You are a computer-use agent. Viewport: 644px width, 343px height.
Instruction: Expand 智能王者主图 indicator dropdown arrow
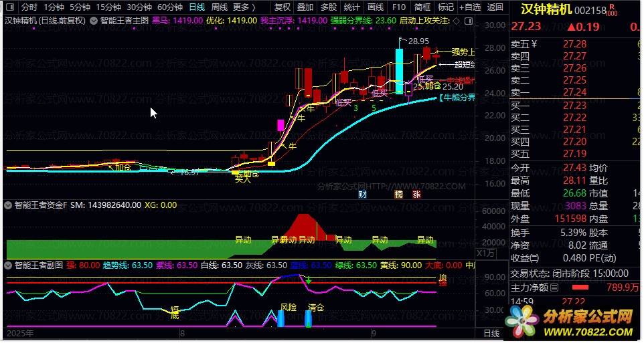(94, 21)
